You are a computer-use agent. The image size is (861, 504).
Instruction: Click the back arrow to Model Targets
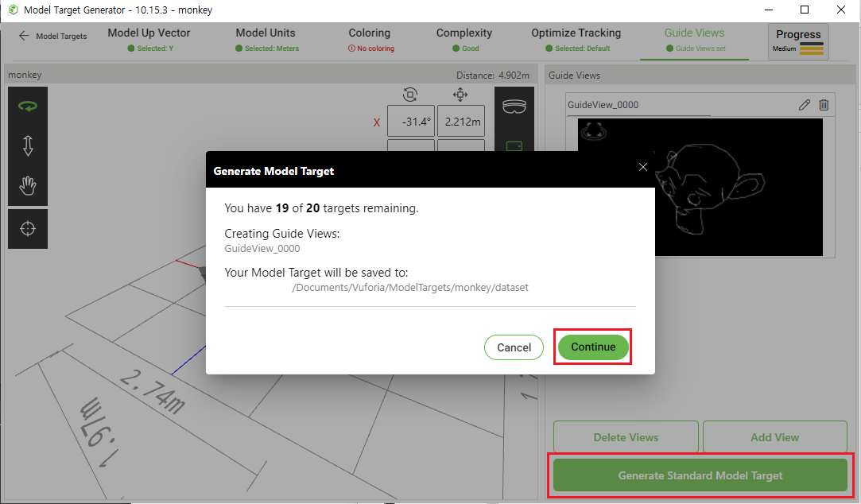click(x=24, y=36)
